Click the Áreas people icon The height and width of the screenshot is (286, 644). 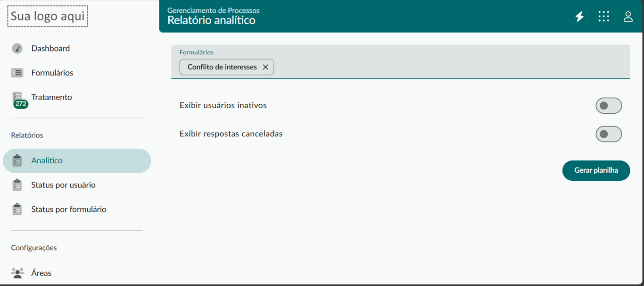[x=17, y=273]
